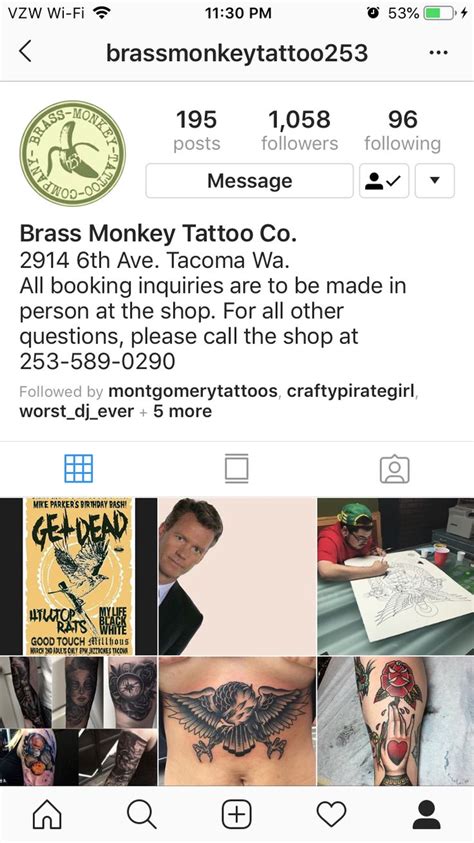Open the heart activity icon

click(x=331, y=814)
